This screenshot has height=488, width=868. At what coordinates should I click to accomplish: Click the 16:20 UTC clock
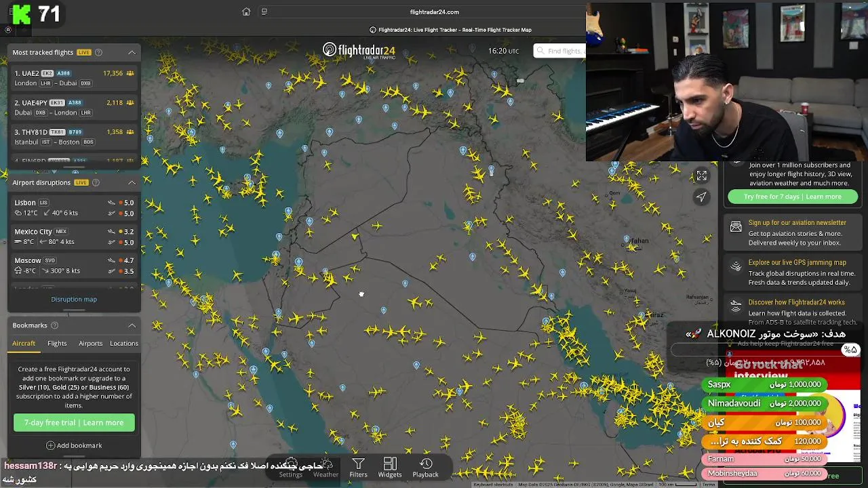503,51
